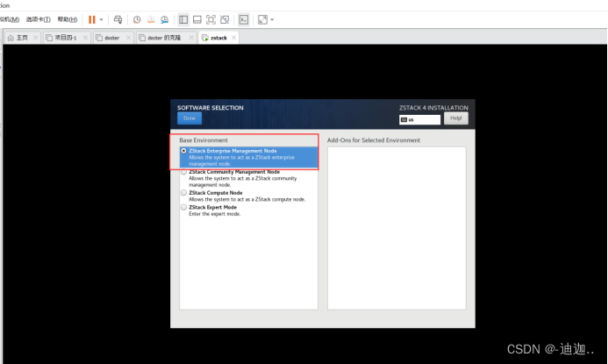Viewport: 608px width, 364px height.
Task: Open the 选项卡(T) menu
Action: point(38,19)
